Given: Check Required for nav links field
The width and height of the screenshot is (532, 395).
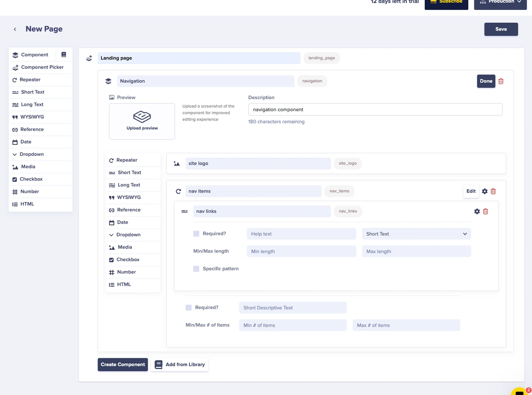Looking at the screenshot, I should [196, 234].
